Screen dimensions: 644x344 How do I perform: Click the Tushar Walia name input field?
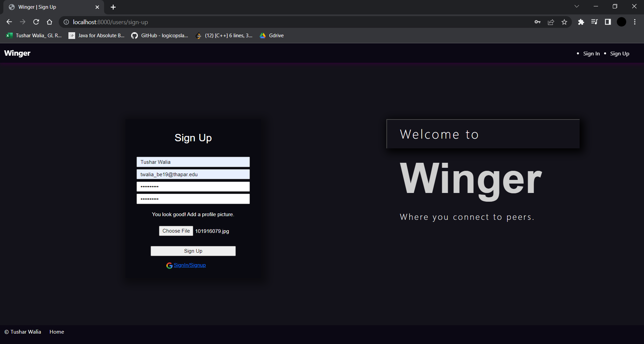193,162
